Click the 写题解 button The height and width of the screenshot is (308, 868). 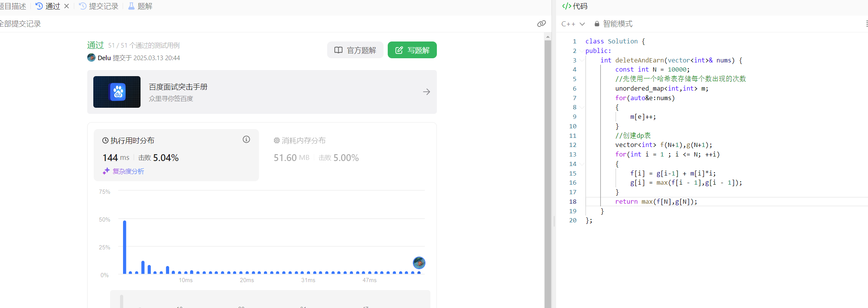[412, 50]
